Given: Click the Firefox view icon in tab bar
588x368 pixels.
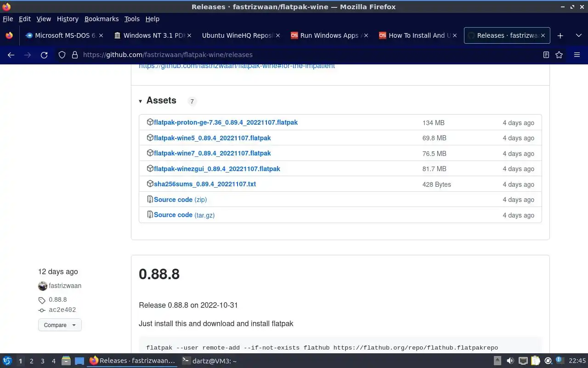Looking at the screenshot, I should [9, 35].
